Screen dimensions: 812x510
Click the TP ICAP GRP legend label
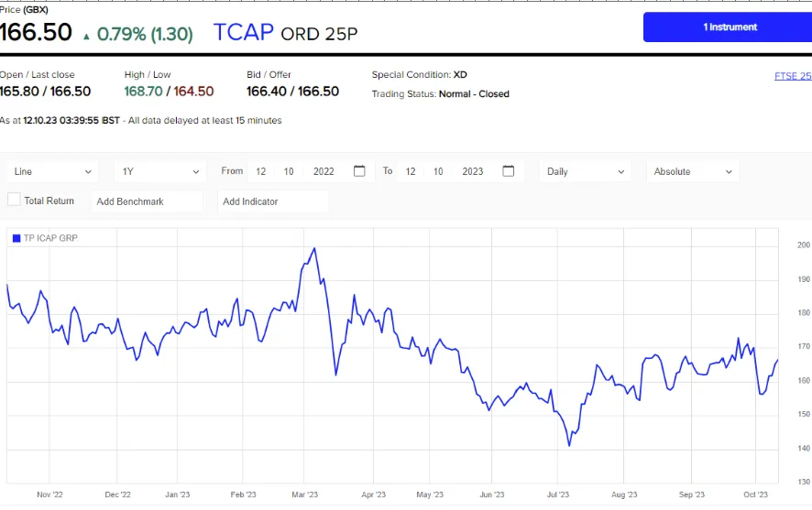50,238
